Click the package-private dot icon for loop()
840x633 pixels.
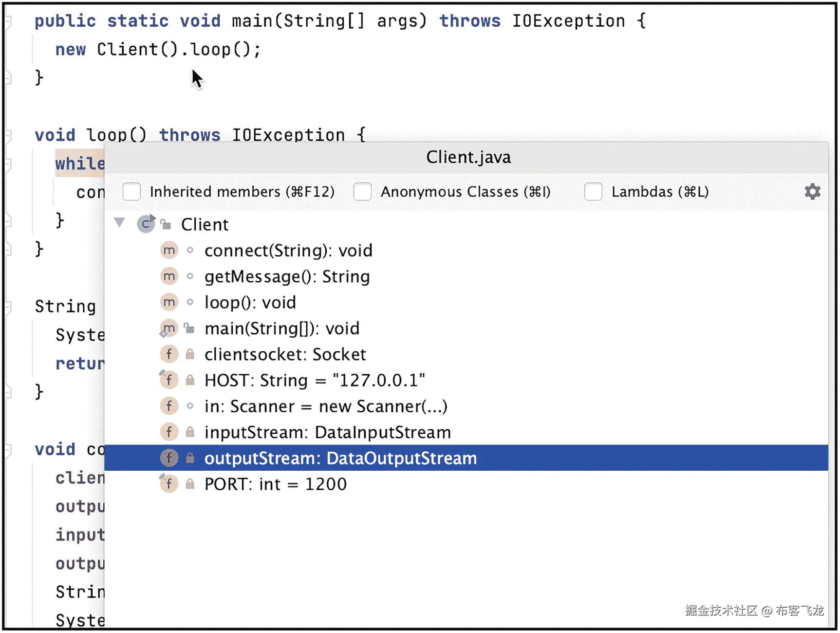point(190,302)
